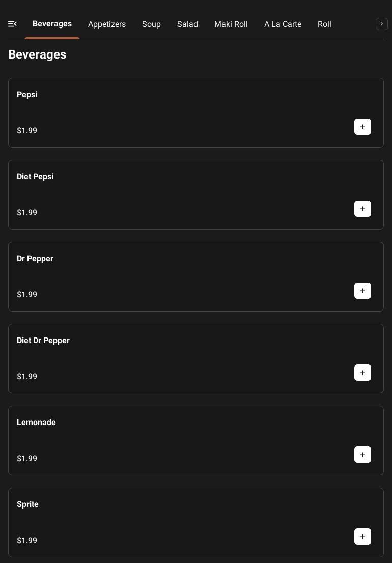Select the Beverages tab
Image resolution: width=392 pixels, height=563 pixels.
coord(52,24)
